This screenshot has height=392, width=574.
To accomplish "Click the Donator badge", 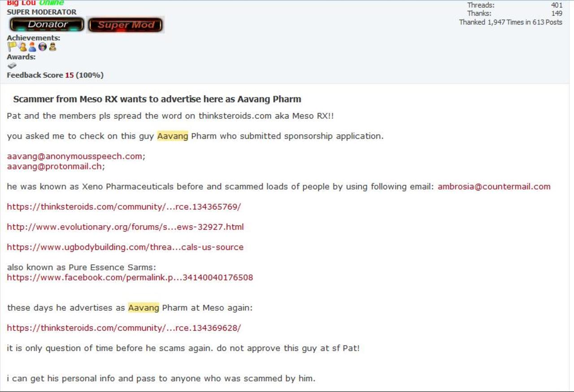I will (x=47, y=25).
